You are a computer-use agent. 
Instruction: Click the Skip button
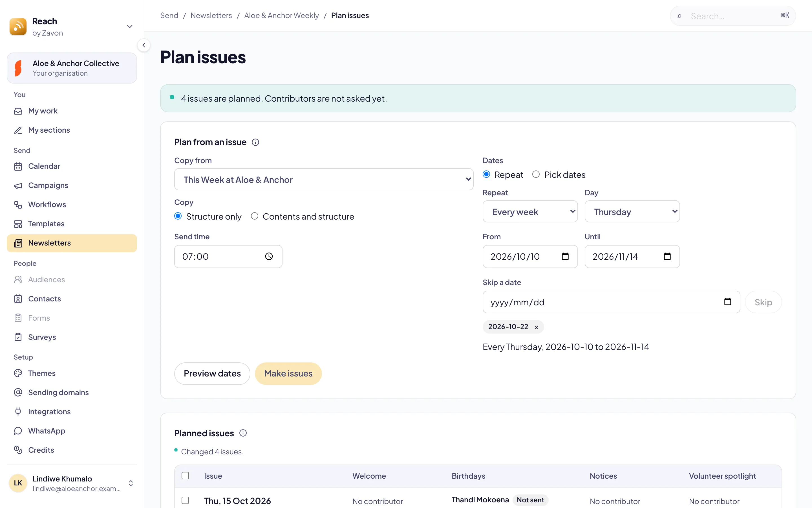pyautogui.click(x=763, y=302)
